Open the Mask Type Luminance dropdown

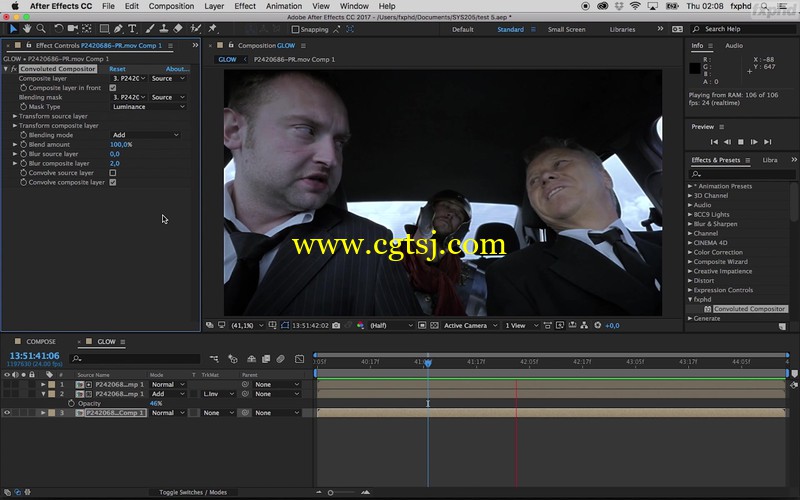tap(148, 107)
